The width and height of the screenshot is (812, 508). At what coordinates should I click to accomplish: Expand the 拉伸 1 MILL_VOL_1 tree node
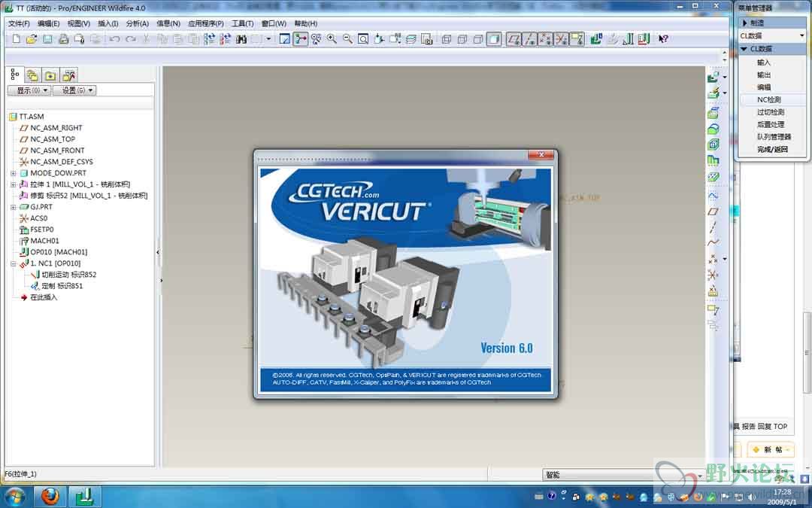click(x=14, y=184)
